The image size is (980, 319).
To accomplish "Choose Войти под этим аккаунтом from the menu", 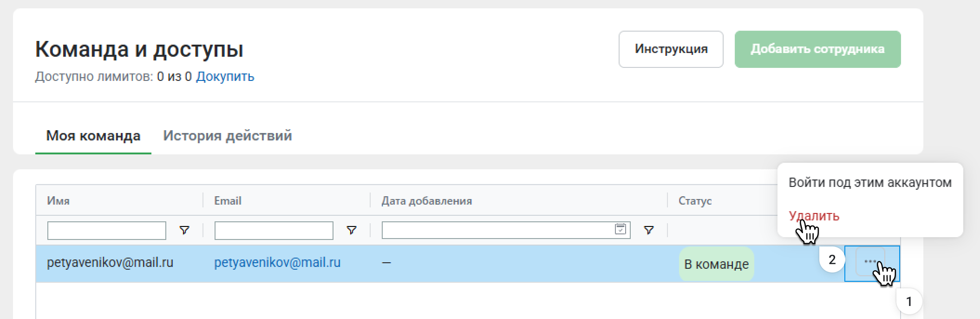I will point(870,182).
